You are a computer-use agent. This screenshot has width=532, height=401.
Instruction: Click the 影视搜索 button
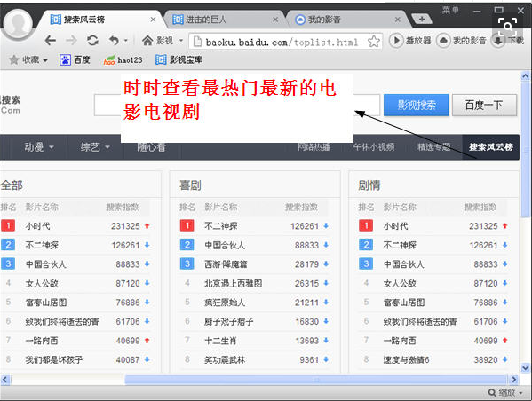tap(416, 105)
